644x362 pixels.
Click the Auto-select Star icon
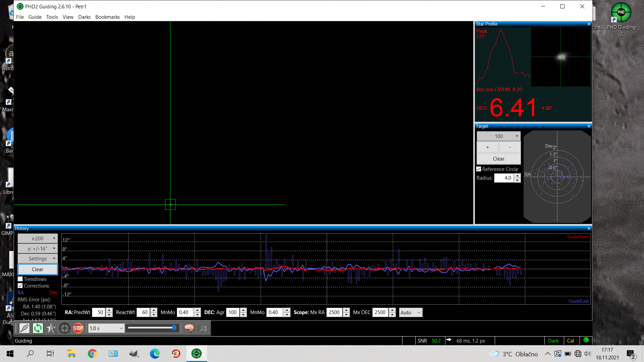click(51, 328)
